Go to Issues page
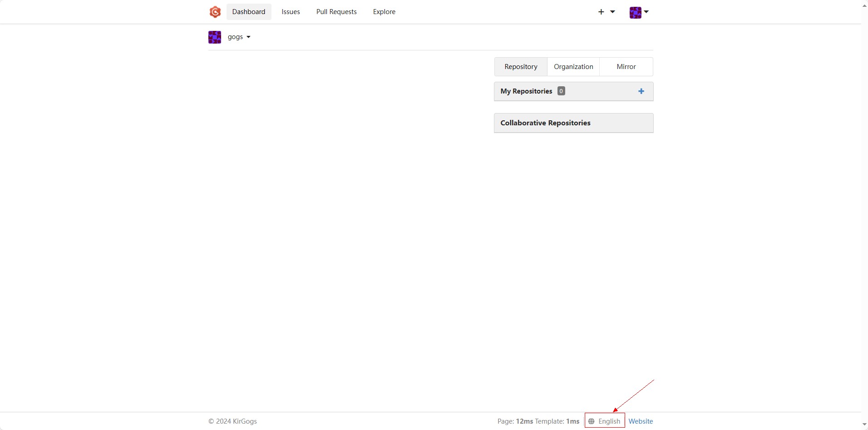 (x=291, y=12)
